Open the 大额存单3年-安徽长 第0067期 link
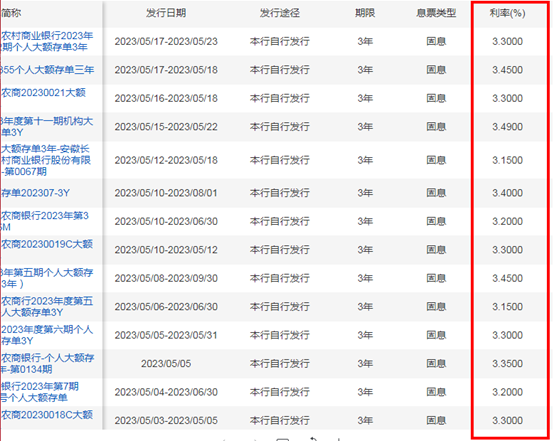 pos(46,160)
